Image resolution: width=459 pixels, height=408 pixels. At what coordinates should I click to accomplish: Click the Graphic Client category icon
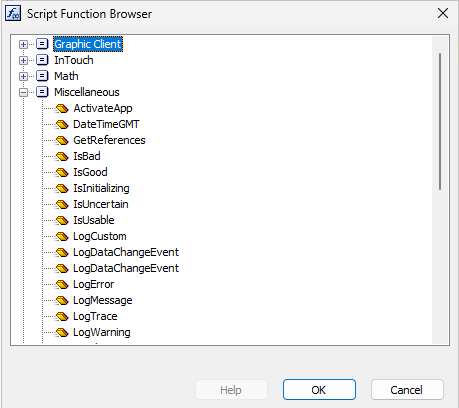click(42, 44)
